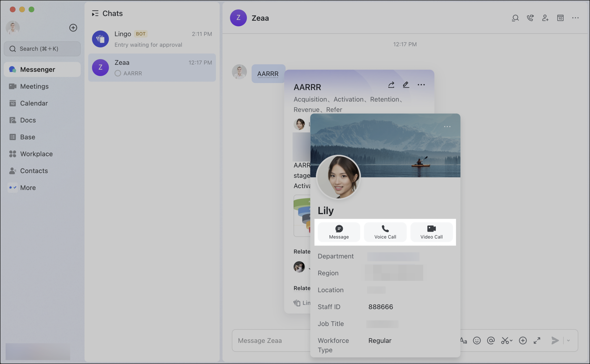Toggle the read-status circle next to AARRR
This screenshot has height=364, width=590.
tap(118, 73)
